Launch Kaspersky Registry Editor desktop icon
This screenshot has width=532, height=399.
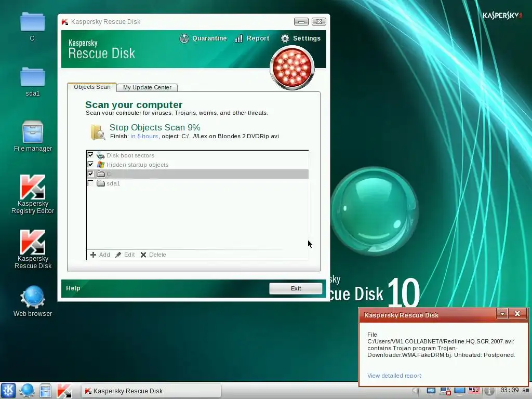[33, 194]
